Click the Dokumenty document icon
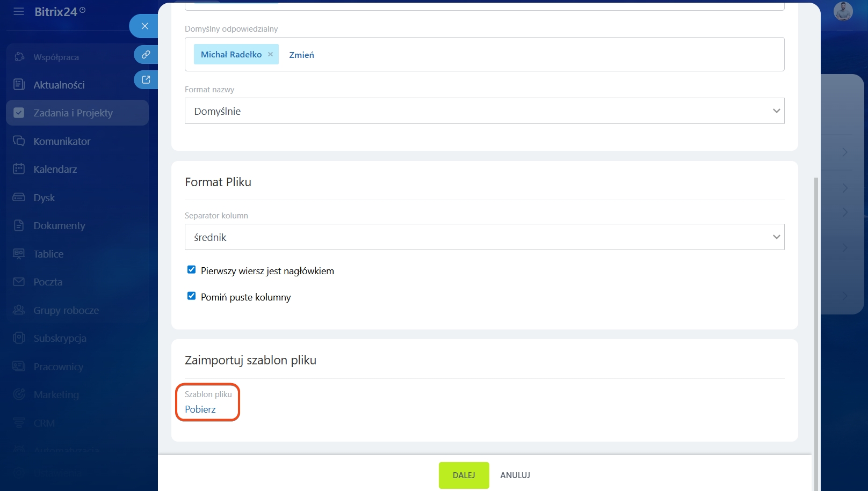The width and height of the screenshot is (868, 491). pos(19,225)
